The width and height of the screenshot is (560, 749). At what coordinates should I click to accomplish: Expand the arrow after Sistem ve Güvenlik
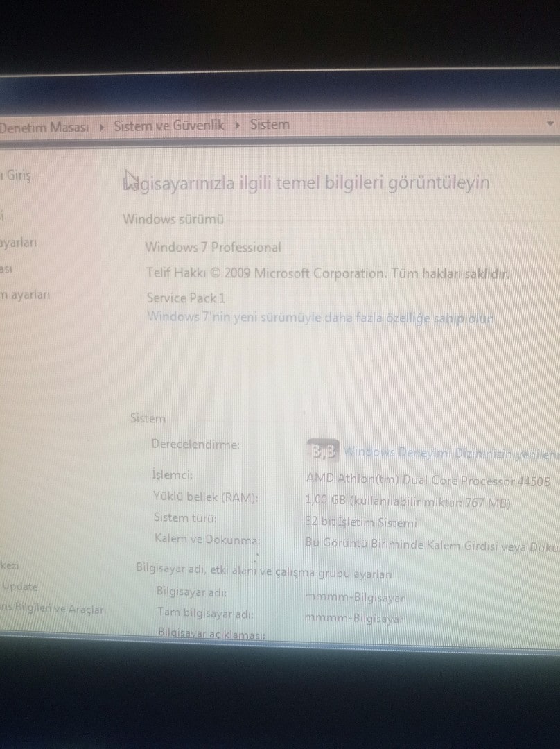coord(237,126)
